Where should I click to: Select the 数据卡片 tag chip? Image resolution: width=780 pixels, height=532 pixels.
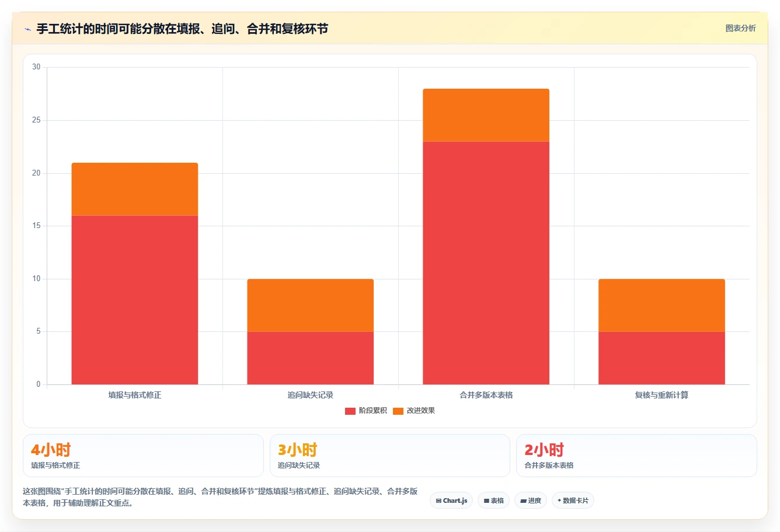point(573,501)
